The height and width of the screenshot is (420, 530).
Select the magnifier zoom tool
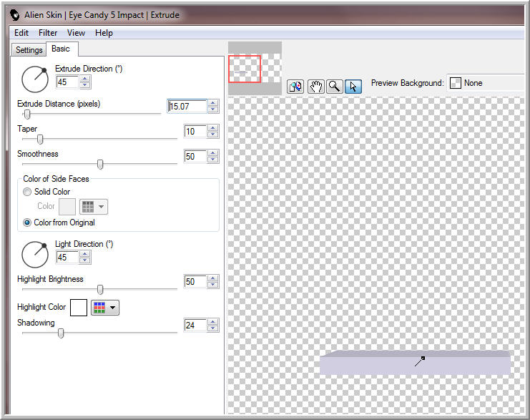pos(335,87)
